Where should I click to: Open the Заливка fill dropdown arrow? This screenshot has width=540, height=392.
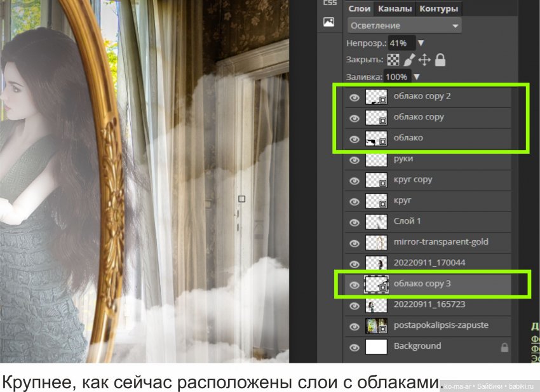(417, 76)
